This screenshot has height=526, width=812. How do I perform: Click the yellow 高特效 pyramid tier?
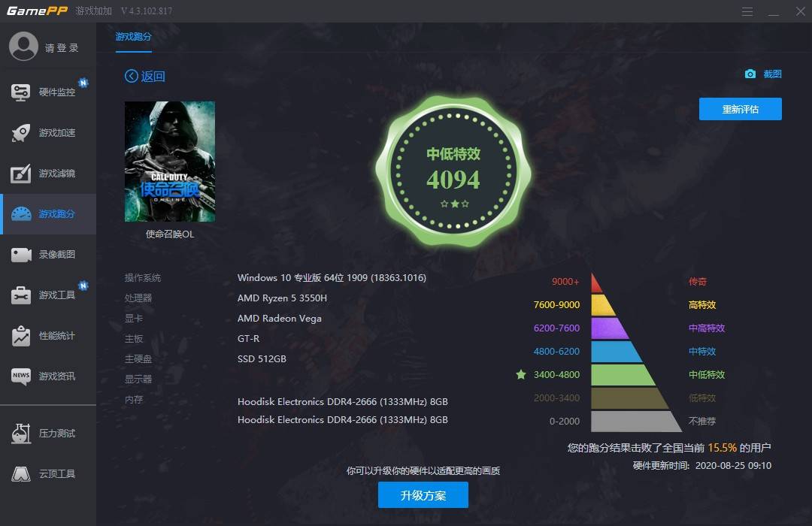[601, 305]
